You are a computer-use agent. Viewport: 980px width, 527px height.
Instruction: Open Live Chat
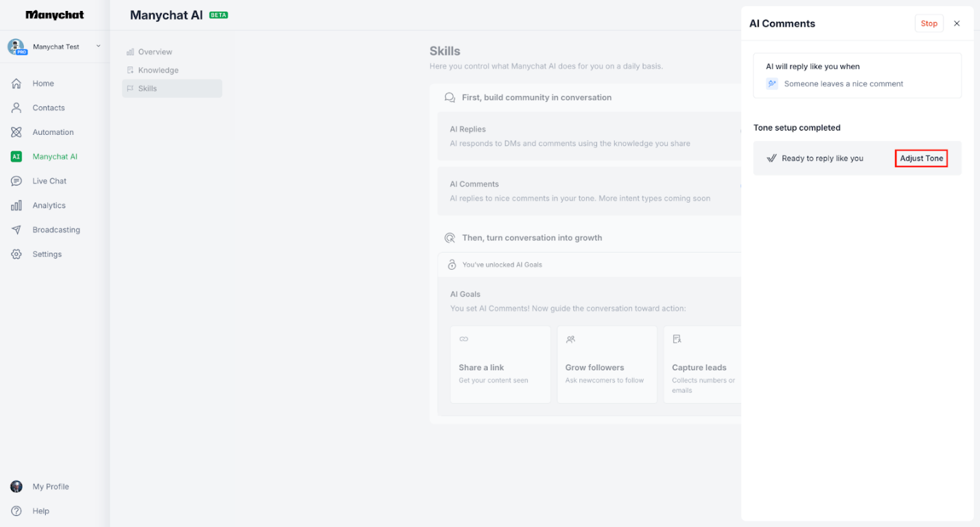16,181
